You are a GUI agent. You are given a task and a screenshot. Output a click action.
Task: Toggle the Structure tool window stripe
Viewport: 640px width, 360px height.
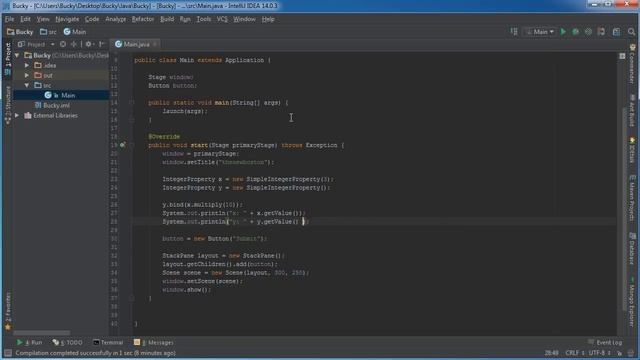click(x=8, y=104)
